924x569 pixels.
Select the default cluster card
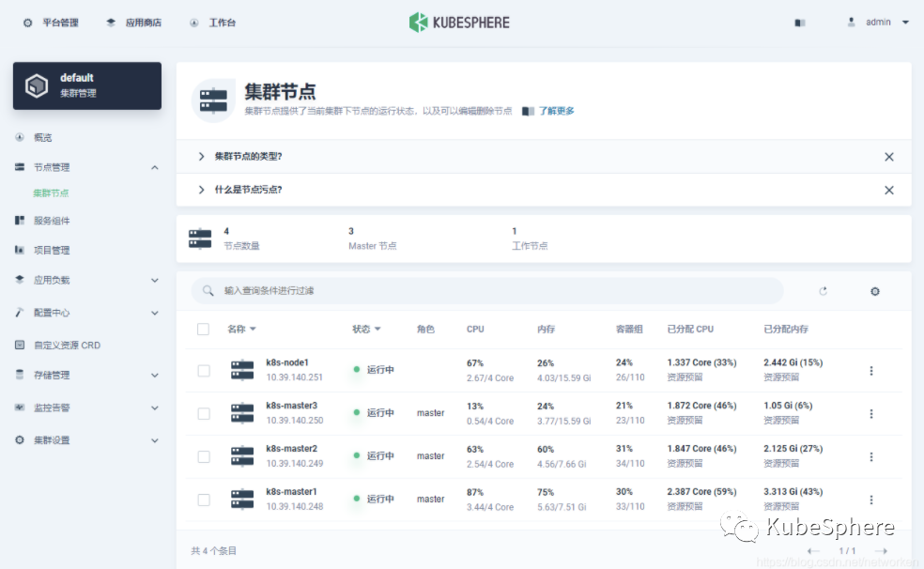click(x=87, y=86)
